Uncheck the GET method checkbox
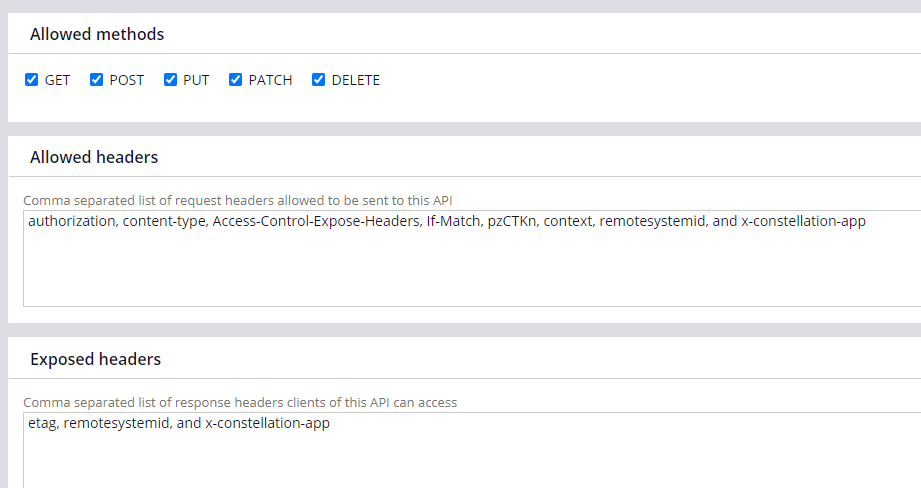 click(x=32, y=80)
